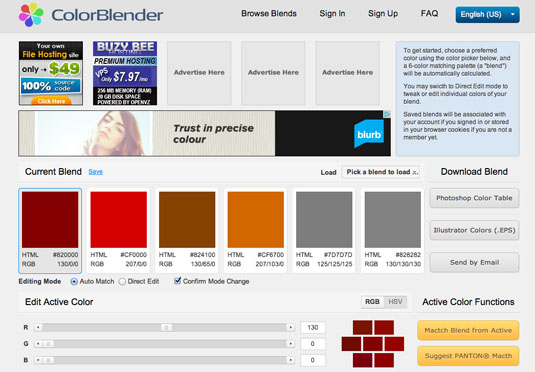Open the English (US) language dropdown
535x372 pixels.
(x=488, y=15)
